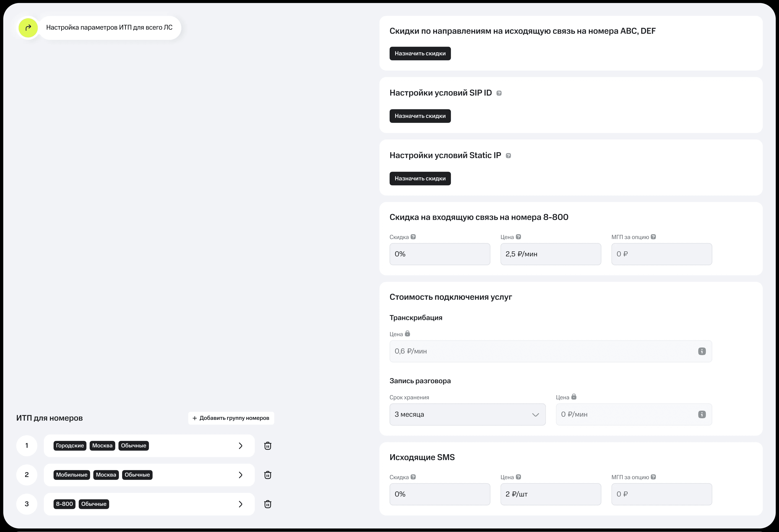Click Назначить скидки under SIP ID settings
The width and height of the screenshot is (779, 532).
420,116
